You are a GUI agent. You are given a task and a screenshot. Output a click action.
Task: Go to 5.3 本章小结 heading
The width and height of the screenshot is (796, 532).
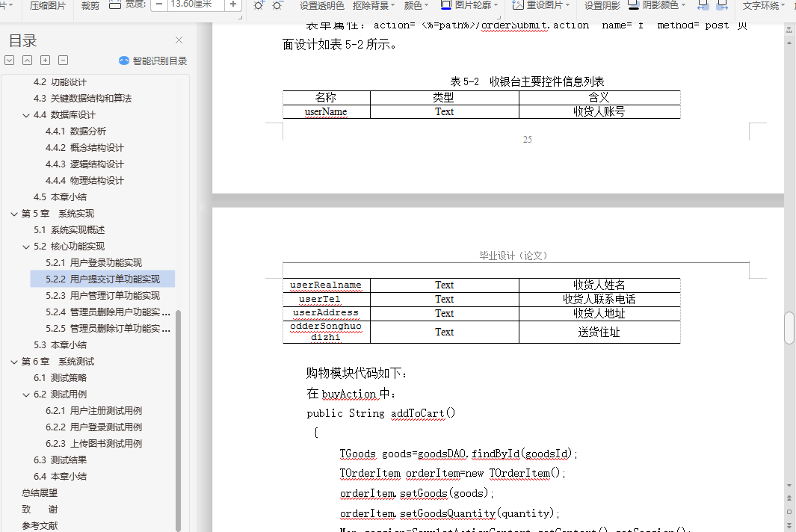(60, 345)
